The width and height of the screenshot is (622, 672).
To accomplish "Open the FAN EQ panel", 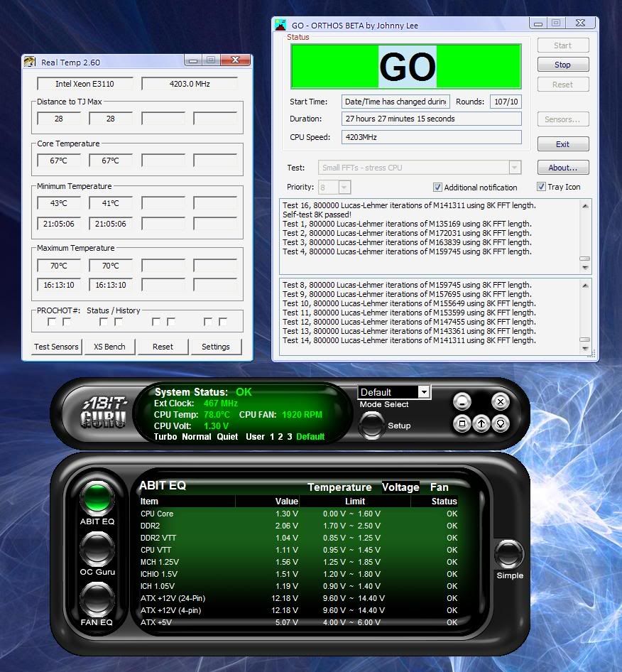I will (97, 599).
